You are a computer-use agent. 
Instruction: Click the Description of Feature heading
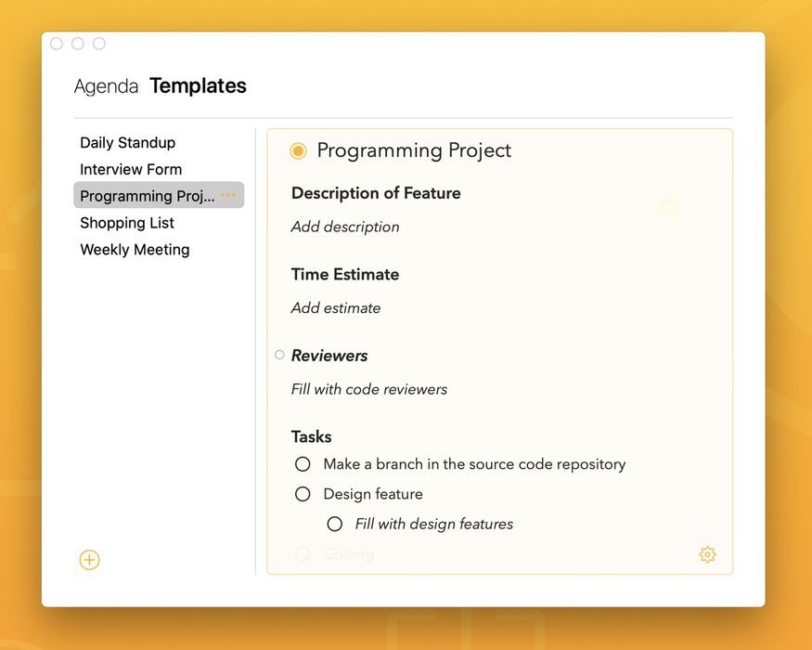pyautogui.click(x=376, y=193)
